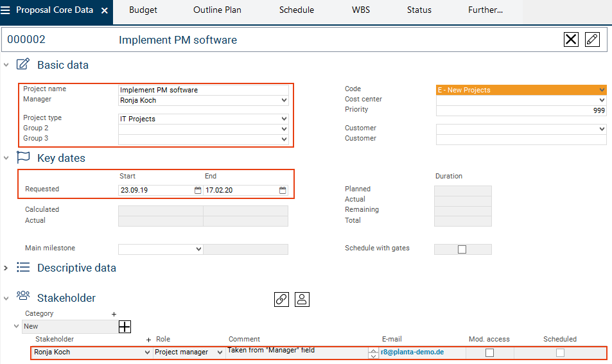The width and height of the screenshot is (612, 364).
Task: Click the pencil edit icon beside project title
Action: (x=592, y=40)
